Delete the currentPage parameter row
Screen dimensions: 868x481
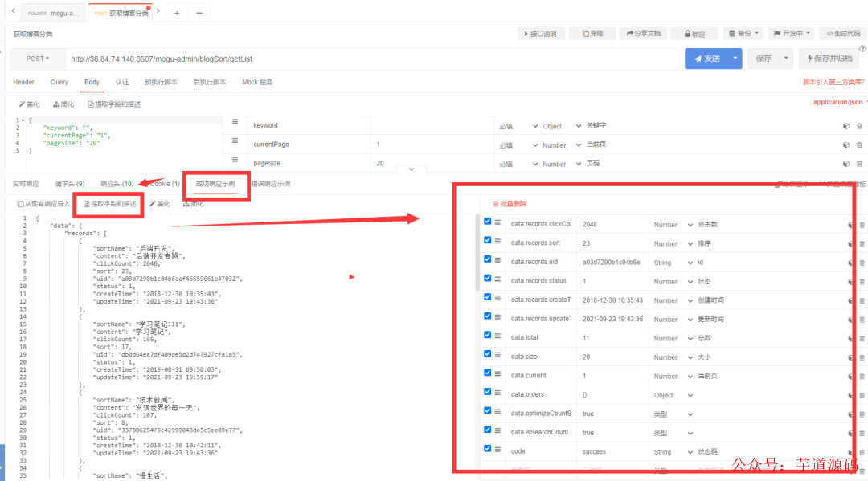click(x=859, y=145)
